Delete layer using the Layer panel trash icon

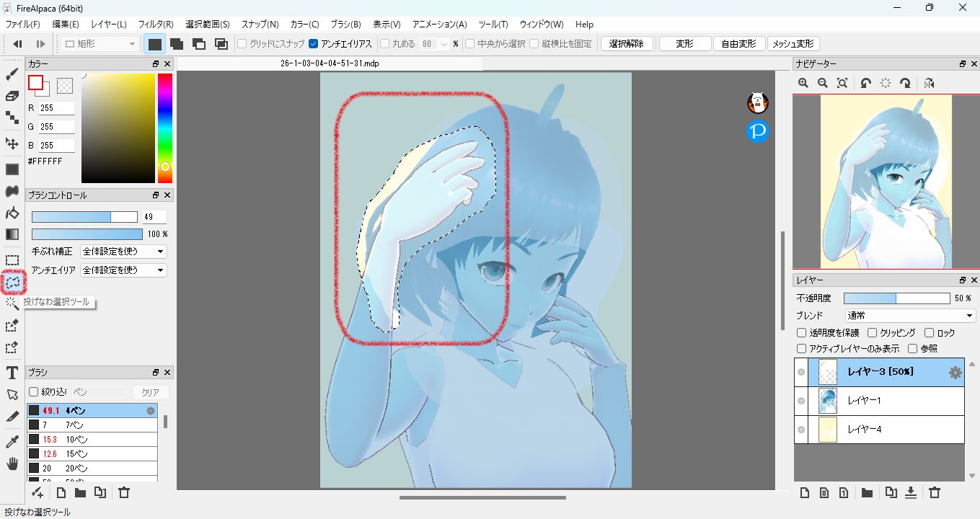click(x=935, y=493)
